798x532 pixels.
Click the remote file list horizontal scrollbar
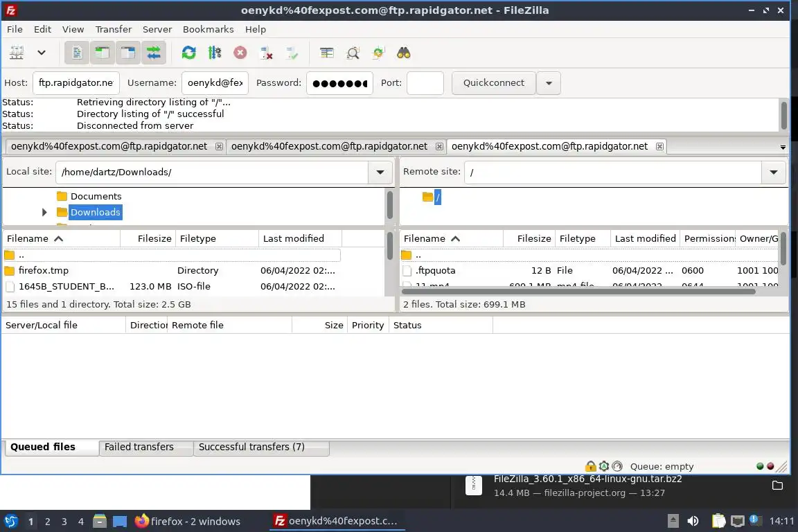tap(578, 292)
